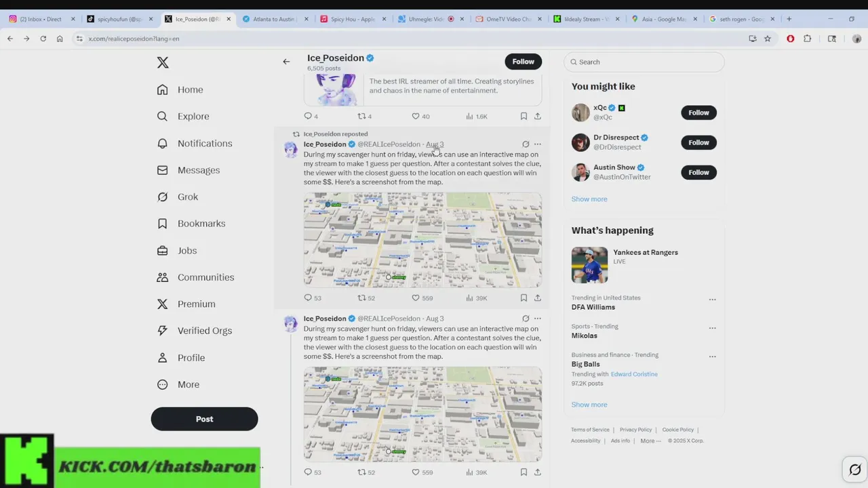Reply to top post with 4 replies
The width and height of the screenshot is (868, 488).
point(311,116)
